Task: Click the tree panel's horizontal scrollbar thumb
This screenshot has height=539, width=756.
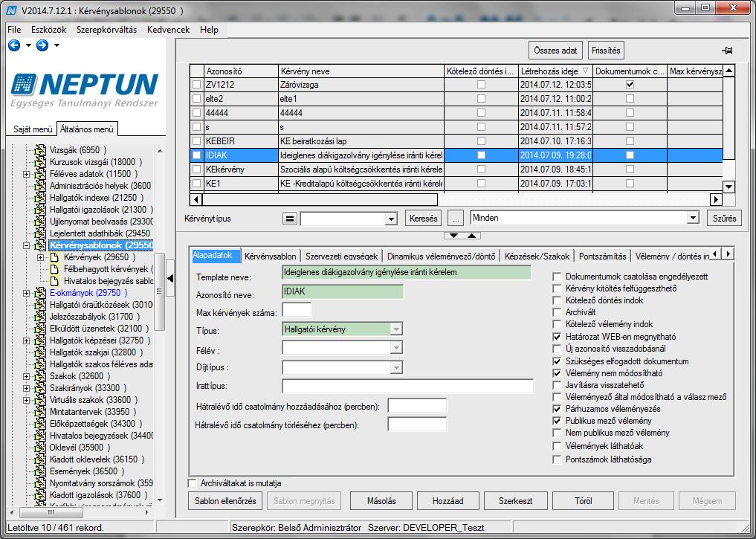Action: pos(51,512)
